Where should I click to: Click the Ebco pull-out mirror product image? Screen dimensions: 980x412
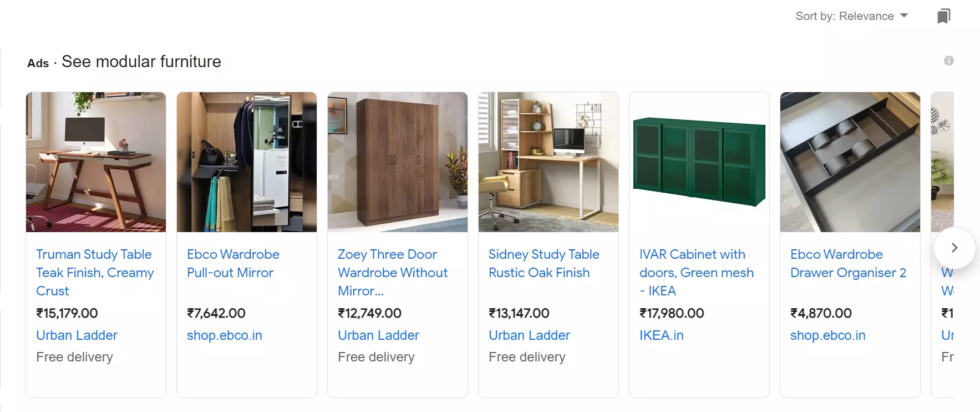coord(247,162)
